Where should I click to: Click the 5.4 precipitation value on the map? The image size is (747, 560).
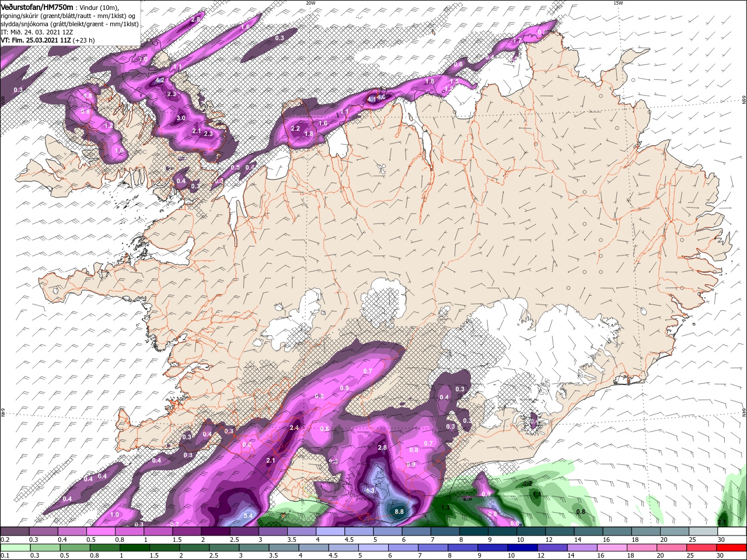[x=248, y=516]
